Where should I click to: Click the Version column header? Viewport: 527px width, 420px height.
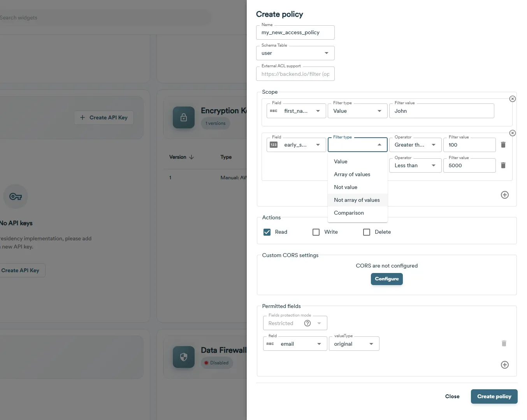178,157
